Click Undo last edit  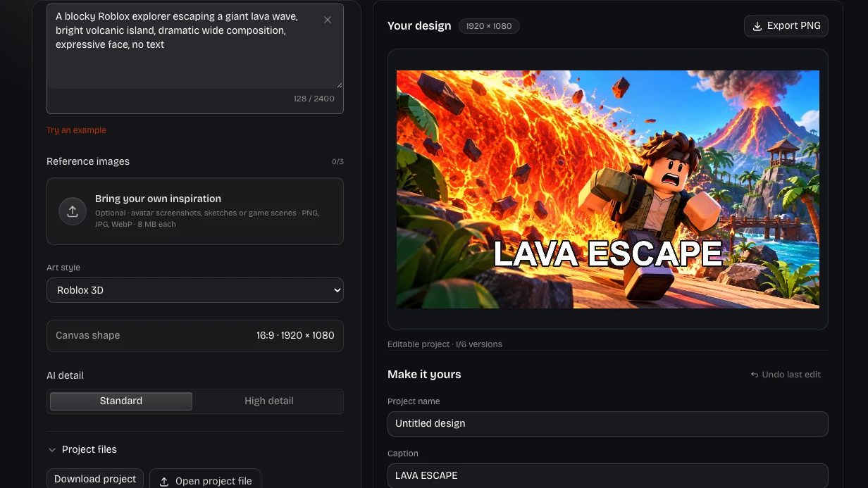click(x=786, y=375)
